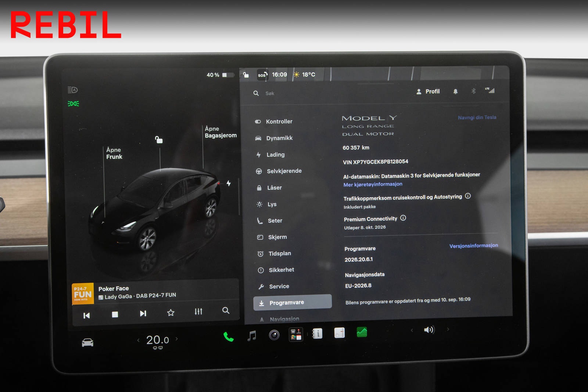
Task: Tap info icon beside Autostyring
Action: [468, 196]
